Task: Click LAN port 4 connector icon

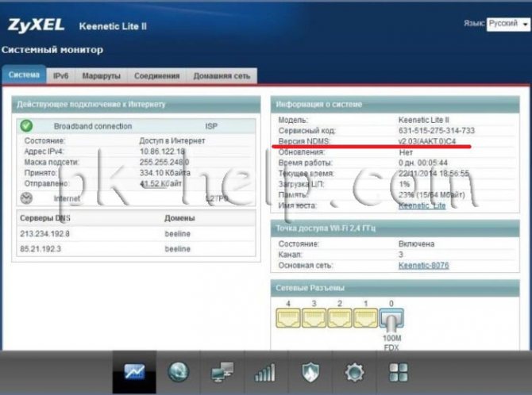Action: point(288,318)
